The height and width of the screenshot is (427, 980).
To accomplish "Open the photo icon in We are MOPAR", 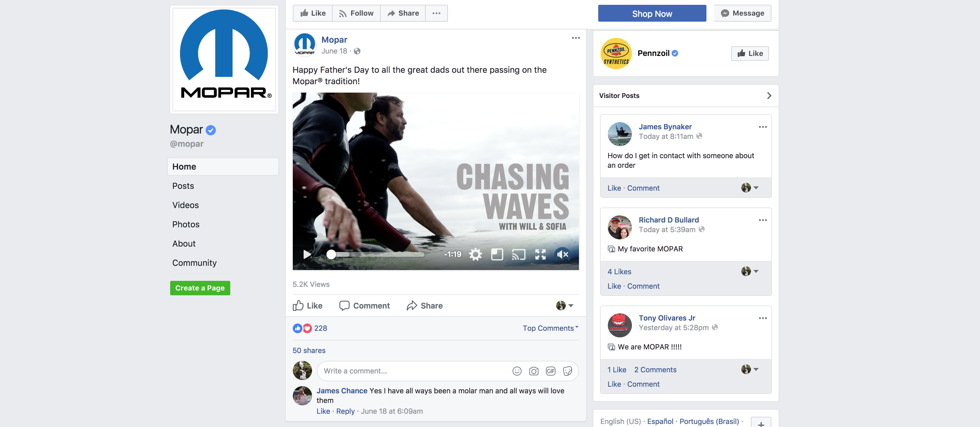I will click(611, 347).
